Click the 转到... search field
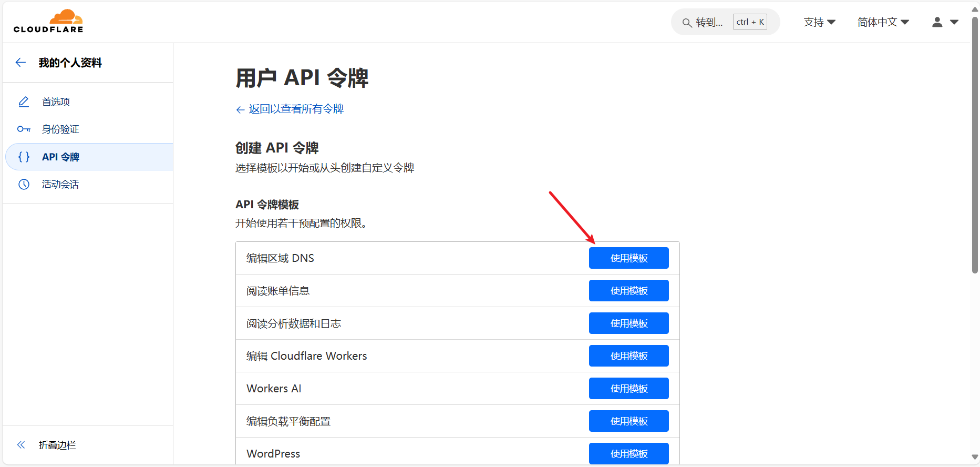980x467 pixels. pos(725,22)
